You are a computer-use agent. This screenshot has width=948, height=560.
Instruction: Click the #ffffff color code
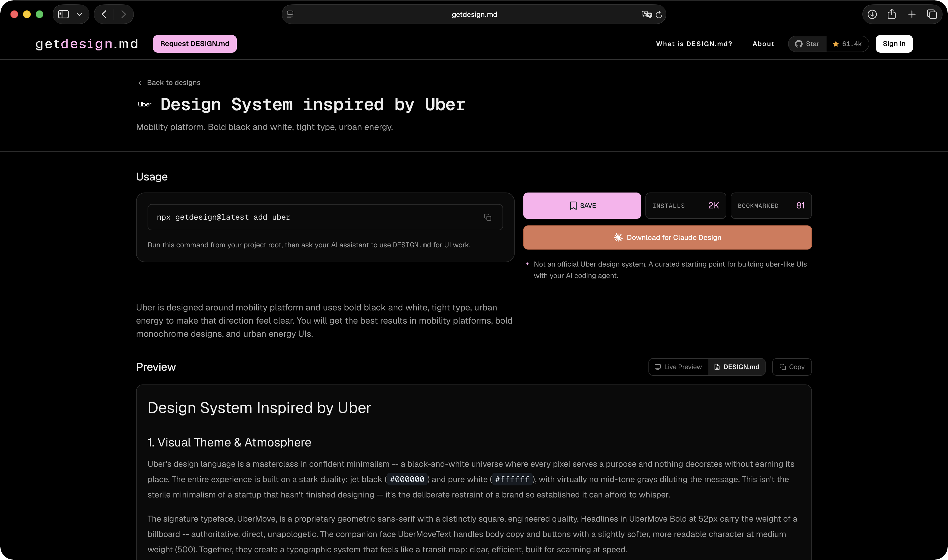pos(512,479)
